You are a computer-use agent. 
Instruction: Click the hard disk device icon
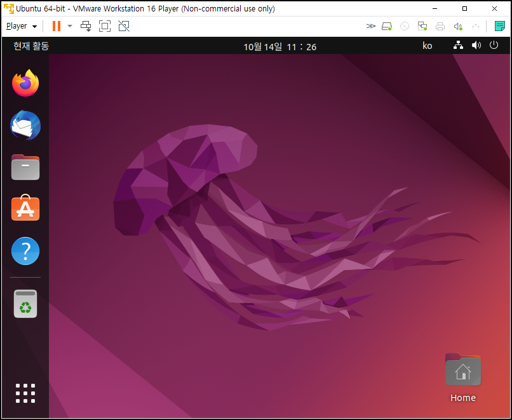(387, 26)
